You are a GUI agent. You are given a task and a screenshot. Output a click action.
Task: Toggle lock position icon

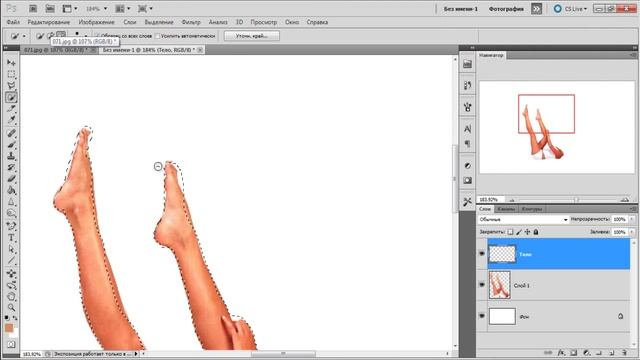click(527, 232)
